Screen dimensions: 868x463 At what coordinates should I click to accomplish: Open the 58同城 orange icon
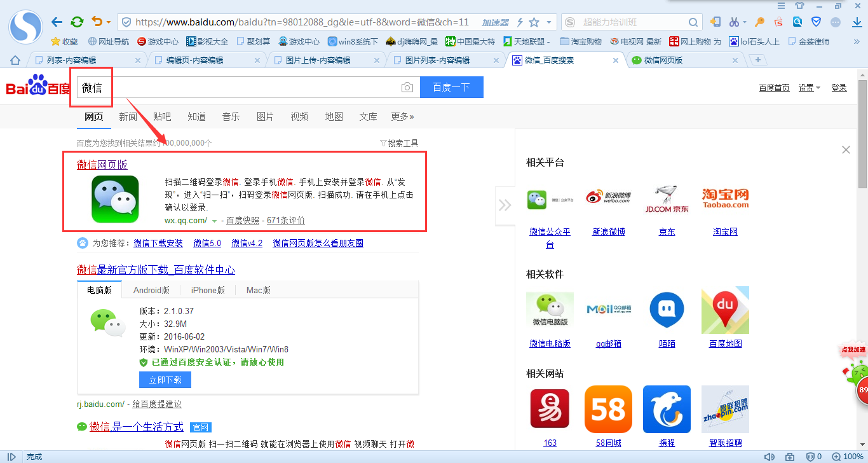click(x=608, y=409)
